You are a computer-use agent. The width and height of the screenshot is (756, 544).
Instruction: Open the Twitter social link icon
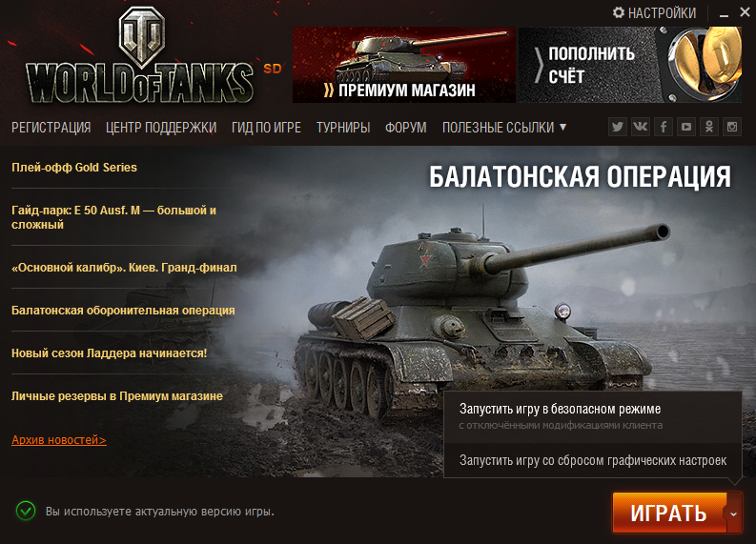pyautogui.click(x=617, y=128)
